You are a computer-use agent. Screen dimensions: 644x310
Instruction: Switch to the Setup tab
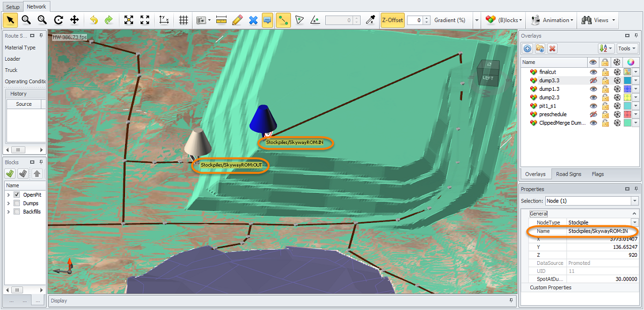click(x=12, y=7)
